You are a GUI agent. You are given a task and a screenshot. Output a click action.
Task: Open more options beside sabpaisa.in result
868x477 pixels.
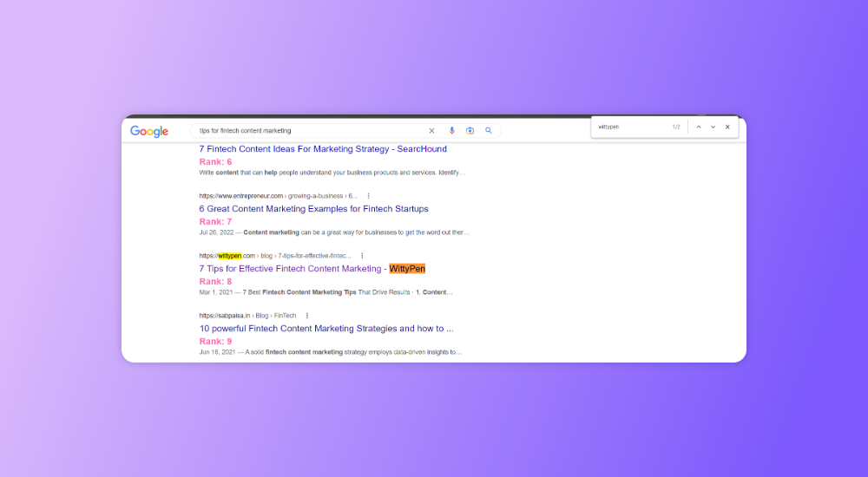[307, 316]
